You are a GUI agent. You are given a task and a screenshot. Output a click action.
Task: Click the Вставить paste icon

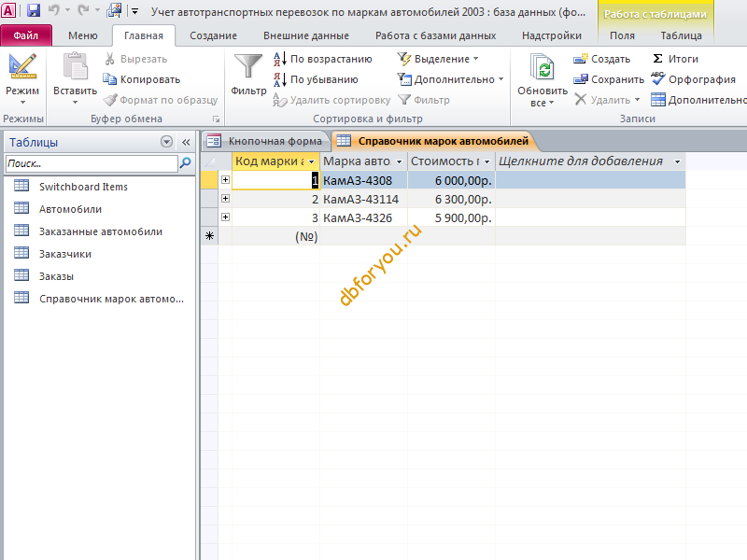point(76,66)
